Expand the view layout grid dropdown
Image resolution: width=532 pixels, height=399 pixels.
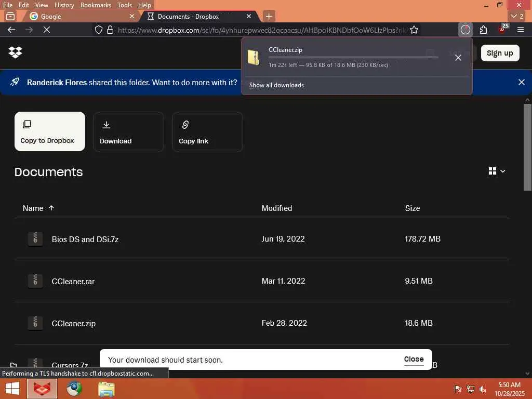497,171
